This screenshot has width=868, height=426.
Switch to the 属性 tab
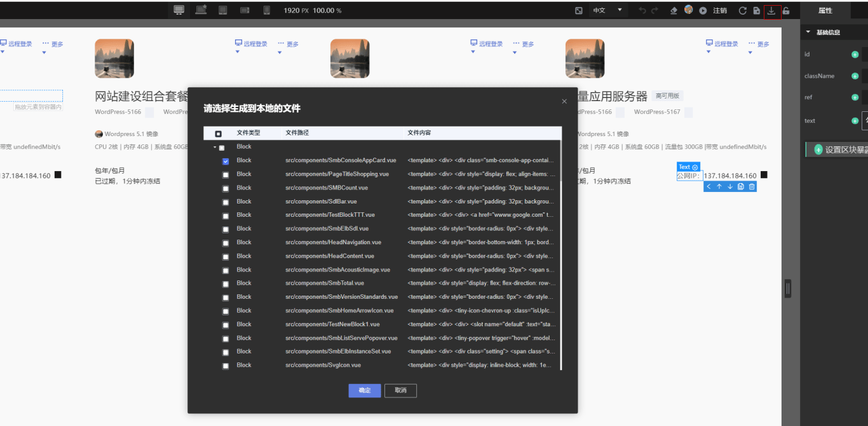coord(825,11)
